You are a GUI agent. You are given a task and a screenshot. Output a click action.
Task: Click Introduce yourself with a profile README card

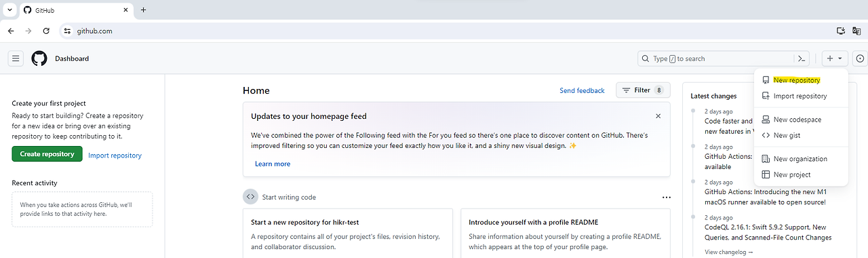coord(566,233)
